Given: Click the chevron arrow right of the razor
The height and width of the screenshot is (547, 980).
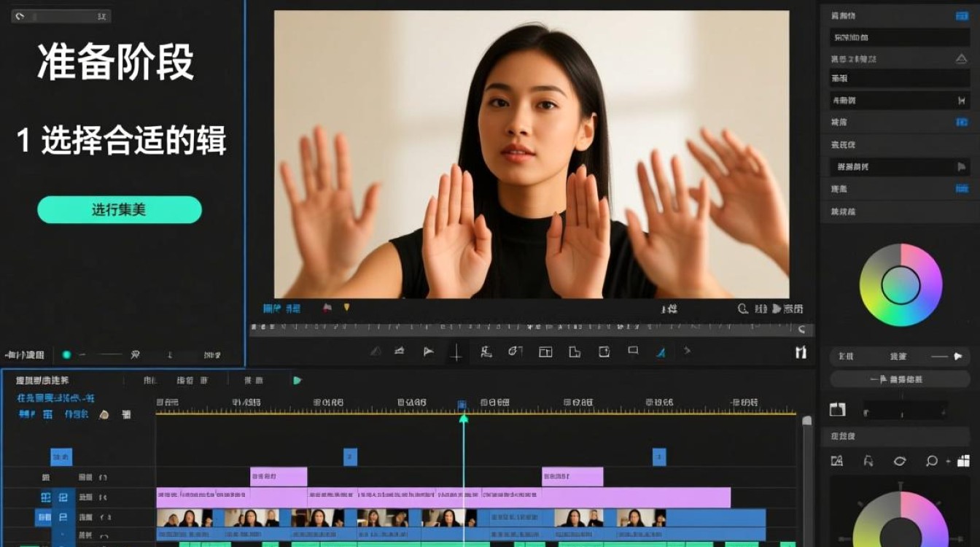Looking at the screenshot, I should [x=687, y=351].
